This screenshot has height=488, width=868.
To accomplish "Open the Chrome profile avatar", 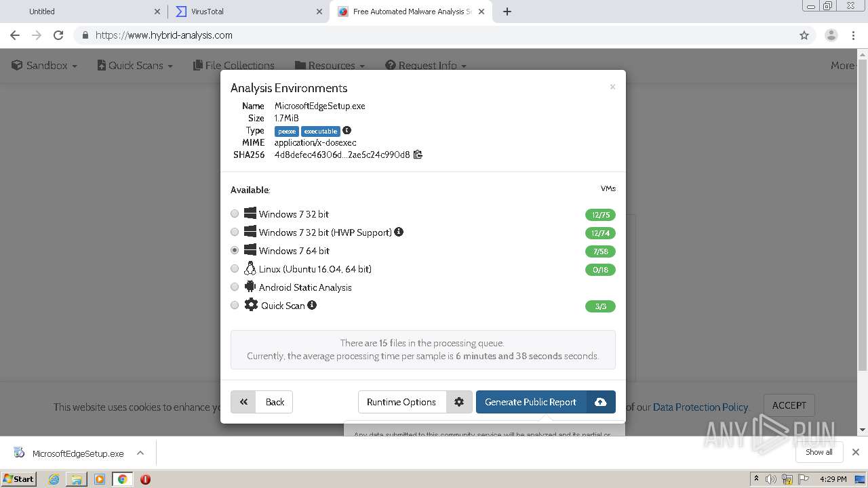I will point(831,35).
